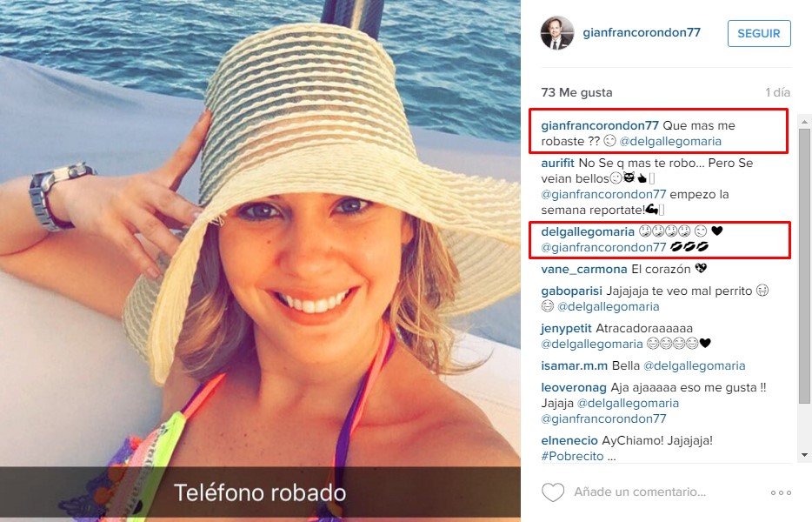Click the delgallegomaria commenter username
The height and width of the screenshot is (522, 812).
pyautogui.click(x=588, y=231)
